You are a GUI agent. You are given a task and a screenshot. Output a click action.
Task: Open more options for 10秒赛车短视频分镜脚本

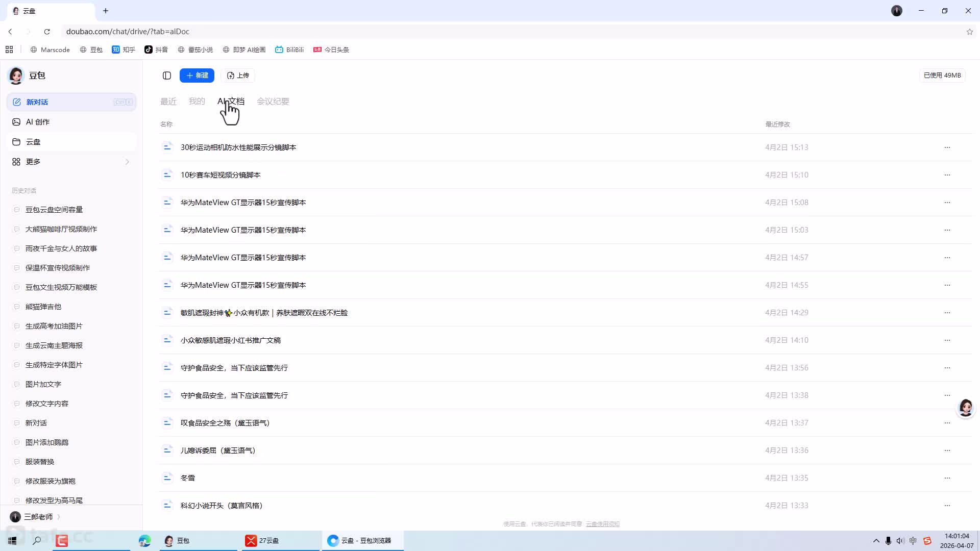(947, 175)
